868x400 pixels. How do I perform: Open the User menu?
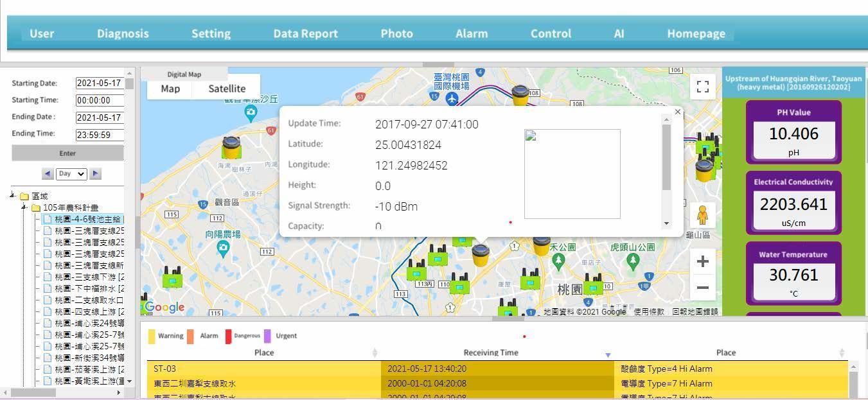coord(42,33)
